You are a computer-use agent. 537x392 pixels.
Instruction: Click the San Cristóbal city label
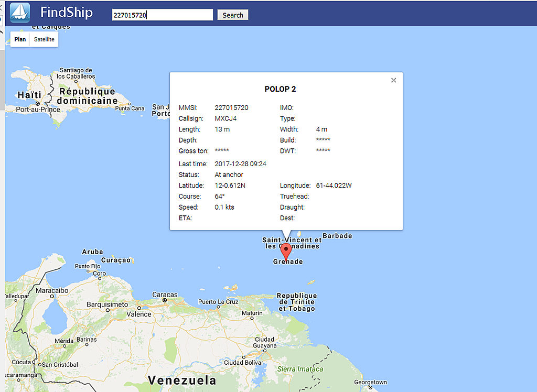coord(60,365)
